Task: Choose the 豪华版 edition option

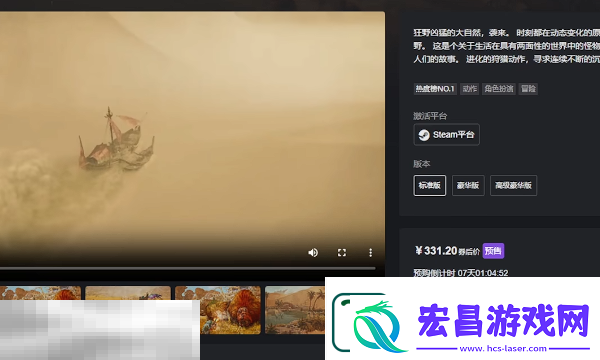Action: (468, 186)
